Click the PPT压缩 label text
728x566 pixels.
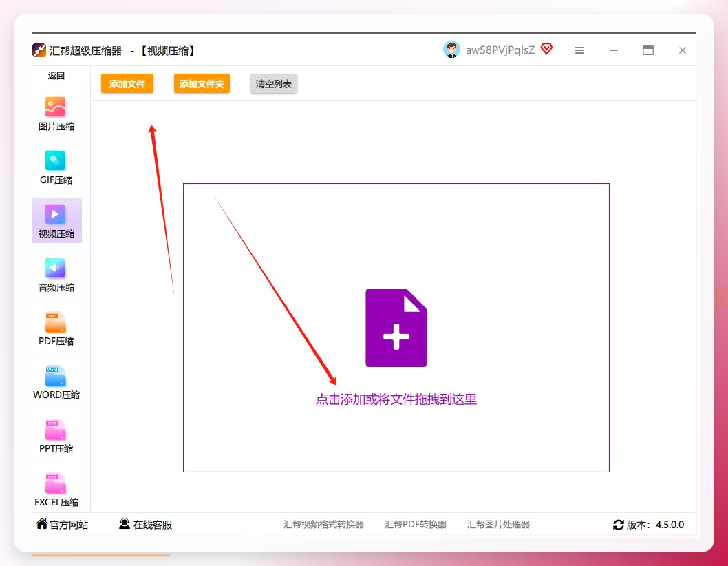pyautogui.click(x=56, y=448)
